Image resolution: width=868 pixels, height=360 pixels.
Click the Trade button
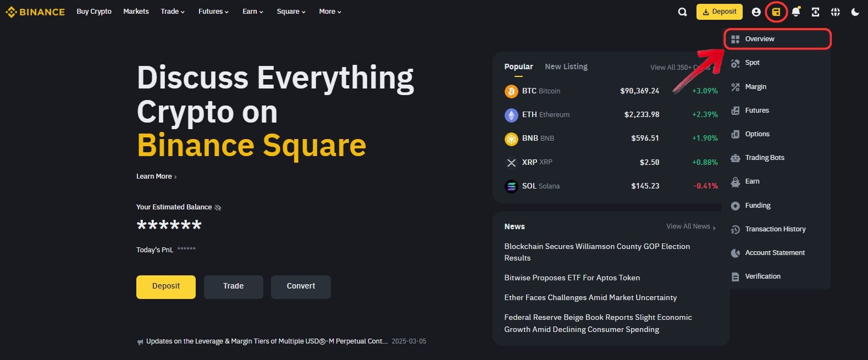234,287
